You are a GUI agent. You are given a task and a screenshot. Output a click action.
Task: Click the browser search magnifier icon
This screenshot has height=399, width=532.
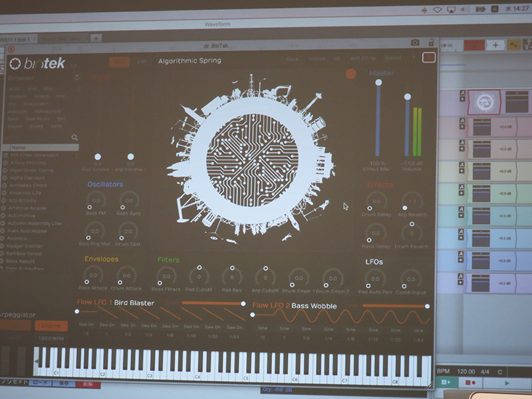(x=74, y=138)
